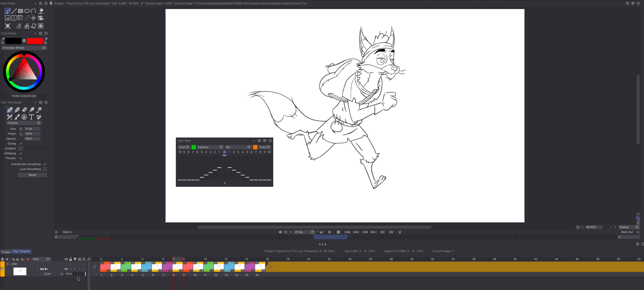This screenshot has height=290, width=644.
Task: Select the Clip: Timeline tab
Action: point(22,252)
